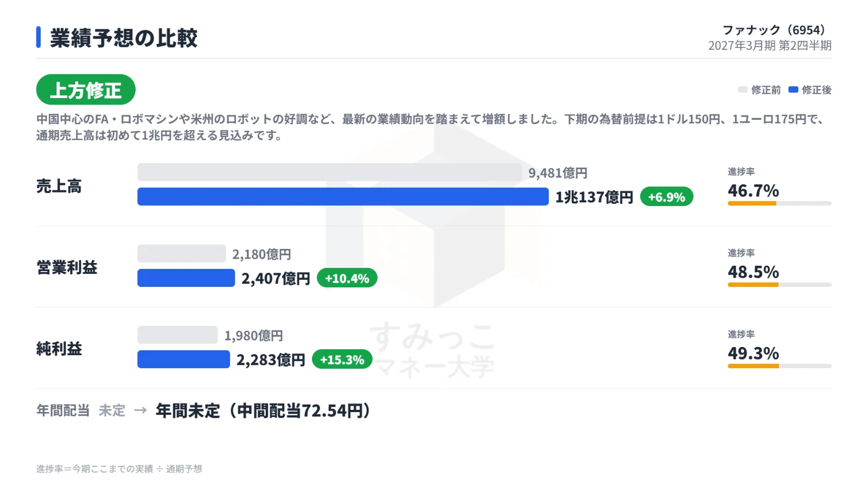Click the blue 2,407億円 operating profit bar
The height and width of the screenshot is (488, 868).
pyautogui.click(x=186, y=278)
